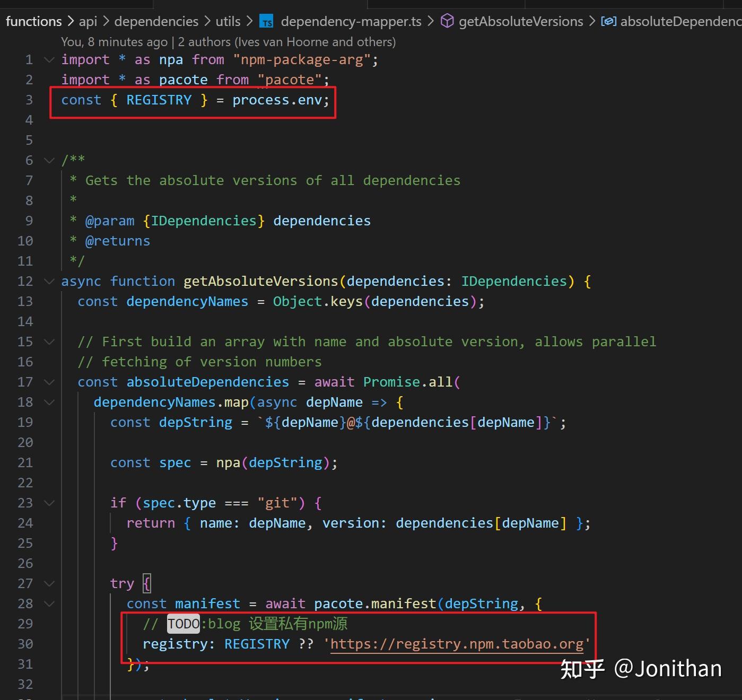Collapse the getAbsoluteVersions function body
Screen dimensions: 742x700
[x=49, y=281]
